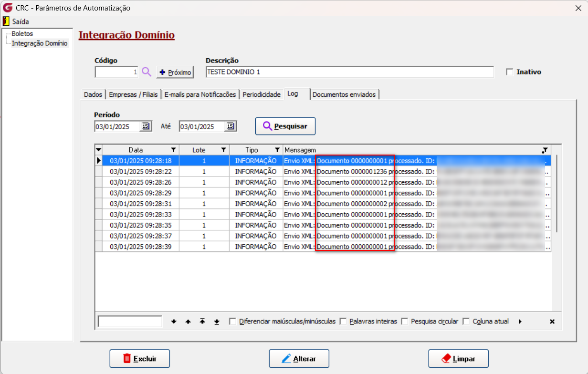Click the start Período date field
This screenshot has width=588, height=374.
click(117, 126)
